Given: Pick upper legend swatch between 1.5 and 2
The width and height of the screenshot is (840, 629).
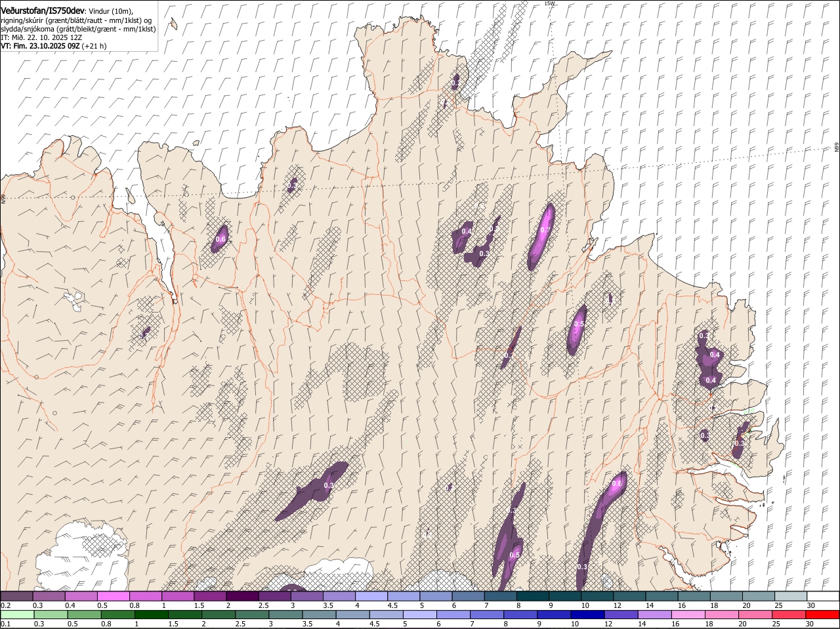Looking at the screenshot, I should (x=210, y=596).
